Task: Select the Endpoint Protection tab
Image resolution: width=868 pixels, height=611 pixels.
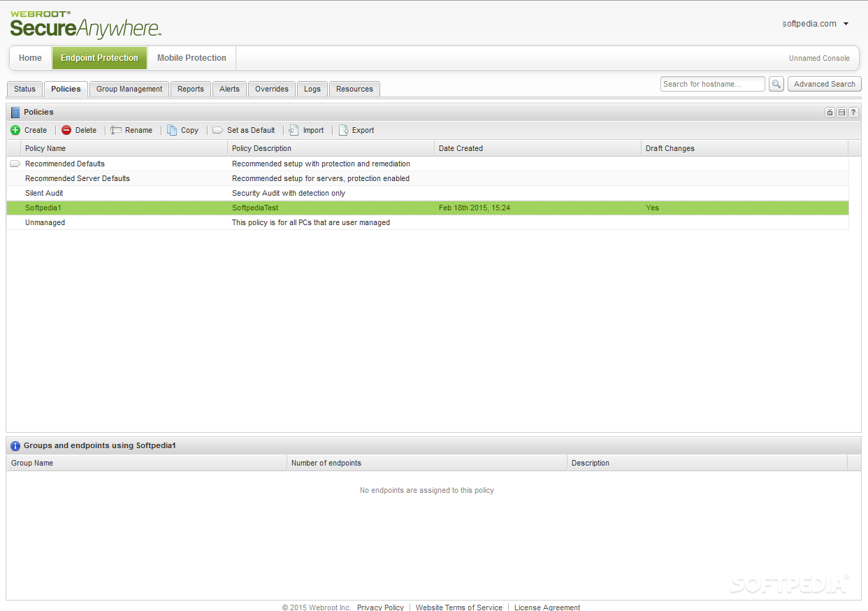Action: point(99,58)
